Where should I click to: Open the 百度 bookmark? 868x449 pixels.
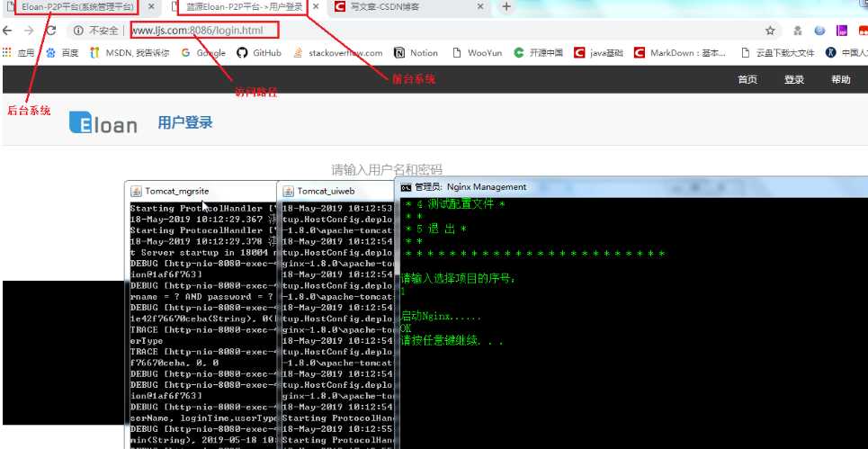tap(62, 53)
